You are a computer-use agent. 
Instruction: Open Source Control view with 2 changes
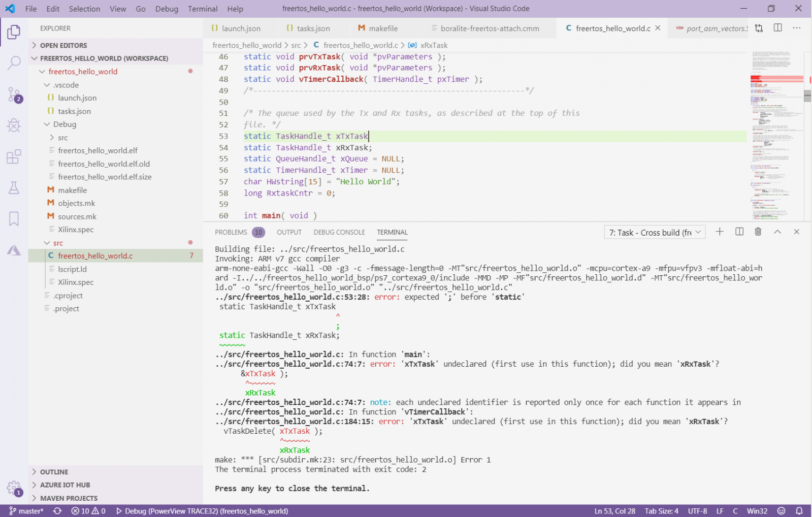14,94
